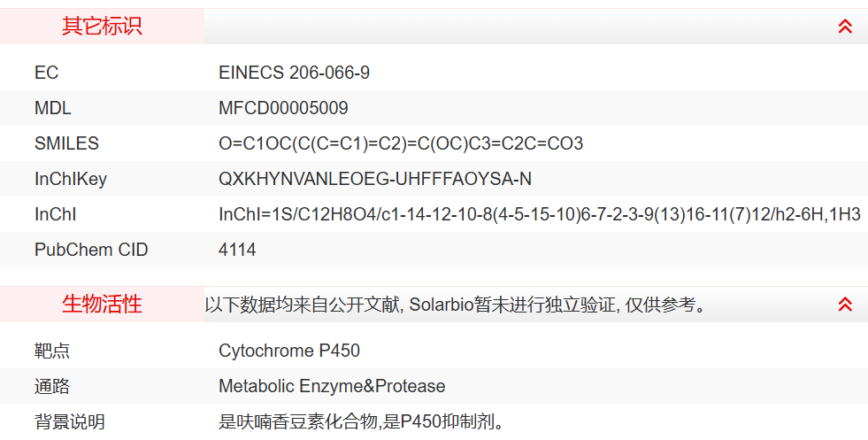The image size is (868, 440).
Task: Click the MDL number MFCD00005009
Action: point(283,108)
